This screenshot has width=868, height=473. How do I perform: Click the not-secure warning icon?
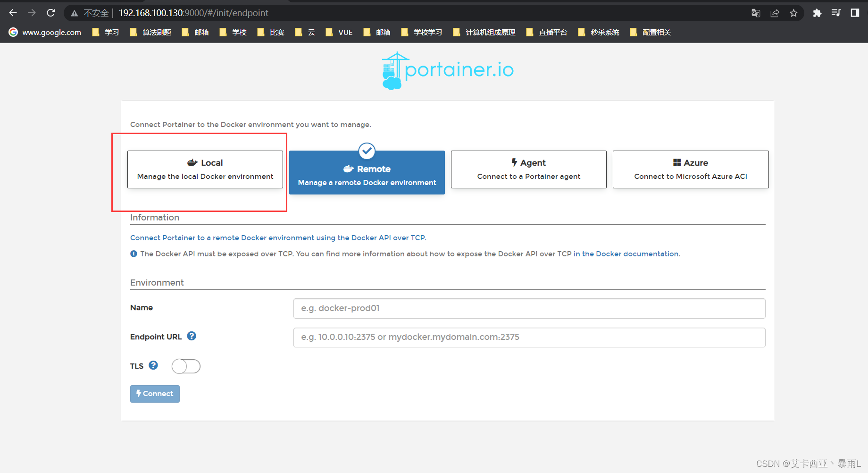(75, 13)
